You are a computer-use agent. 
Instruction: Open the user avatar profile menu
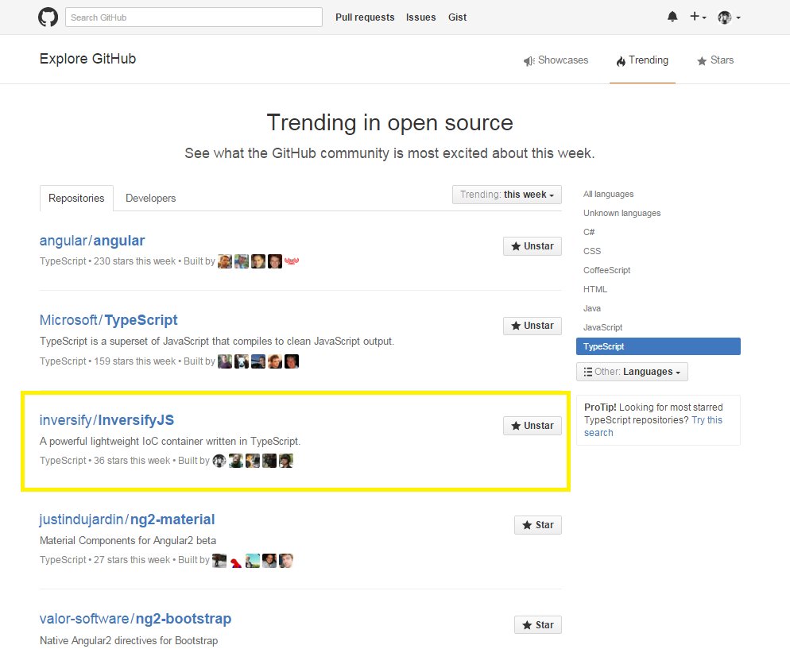pyautogui.click(x=729, y=17)
